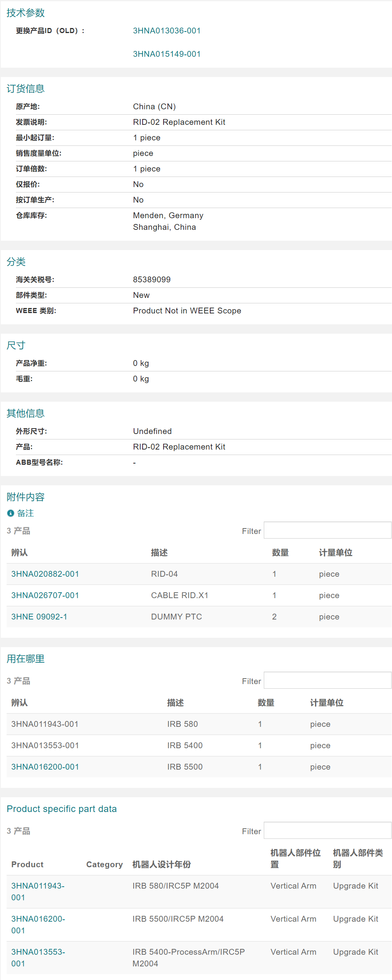Sort by the Product column header
The image size is (392, 980).
[x=27, y=864]
